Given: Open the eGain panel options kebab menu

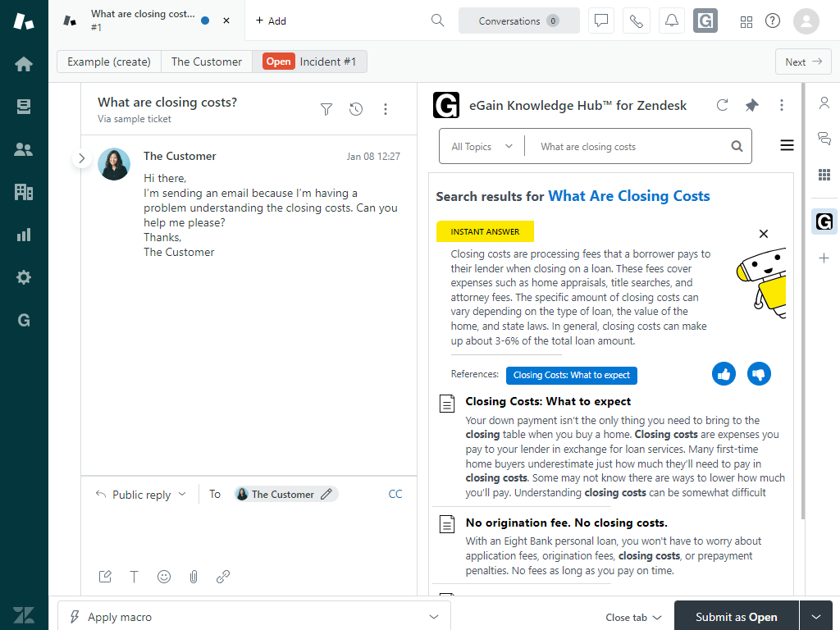Looking at the screenshot, I should (781, 105).
